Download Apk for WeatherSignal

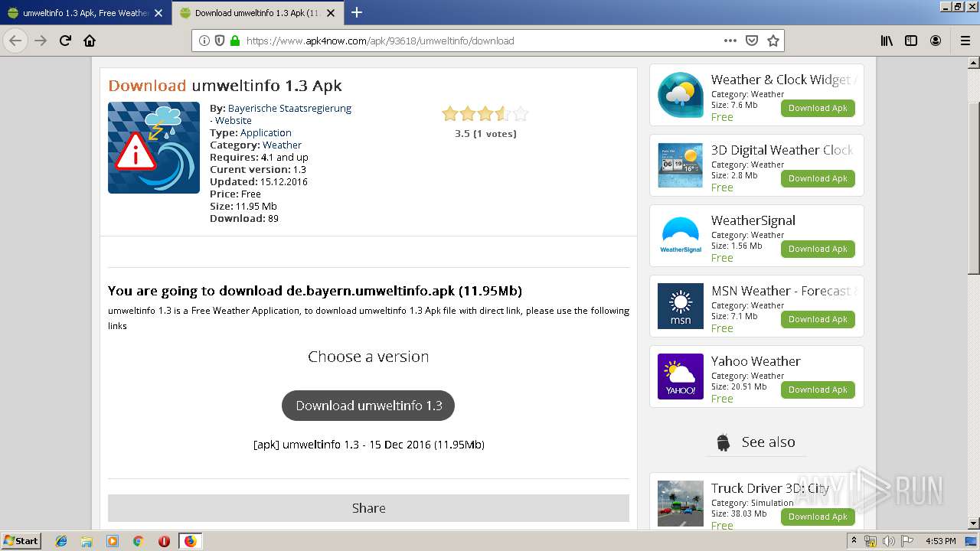(818, 249)
